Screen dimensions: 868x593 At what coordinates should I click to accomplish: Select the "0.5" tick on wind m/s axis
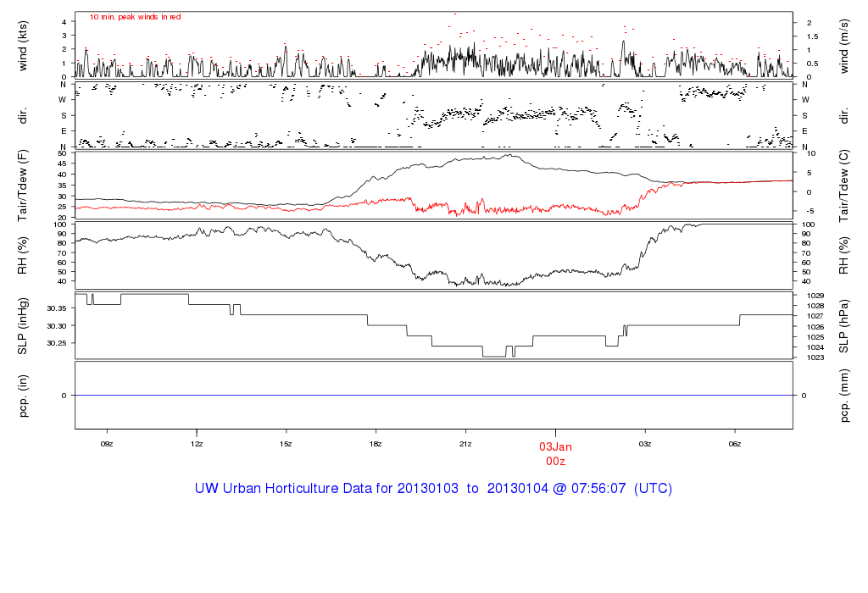(812, 64)
